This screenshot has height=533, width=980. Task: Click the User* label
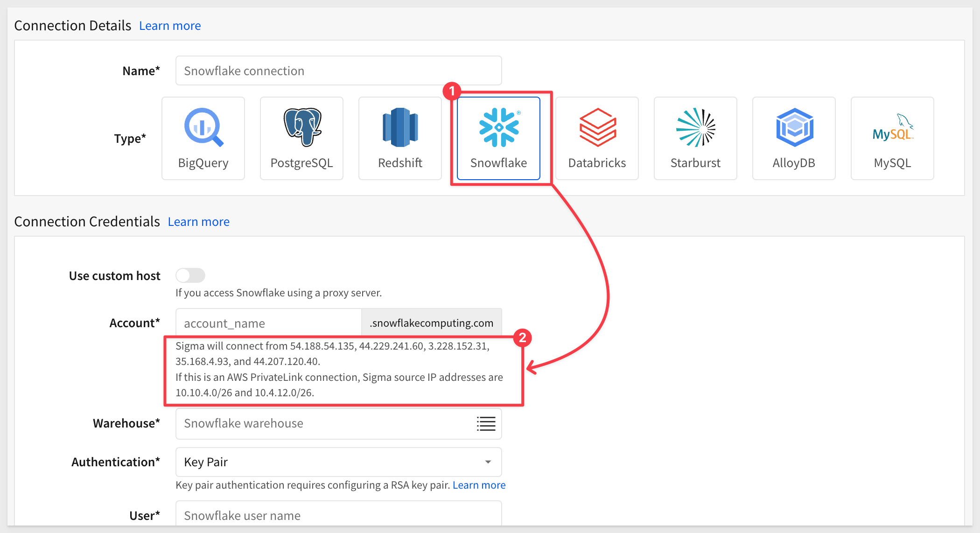[145, 516]
